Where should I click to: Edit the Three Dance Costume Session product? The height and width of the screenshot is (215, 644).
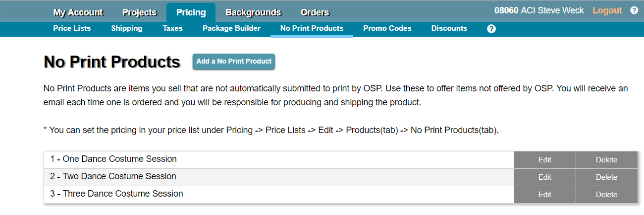click(x=544, y=195)
